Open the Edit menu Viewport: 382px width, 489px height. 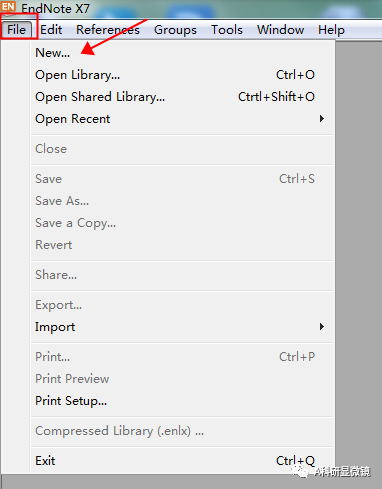[x=51, y=30]
